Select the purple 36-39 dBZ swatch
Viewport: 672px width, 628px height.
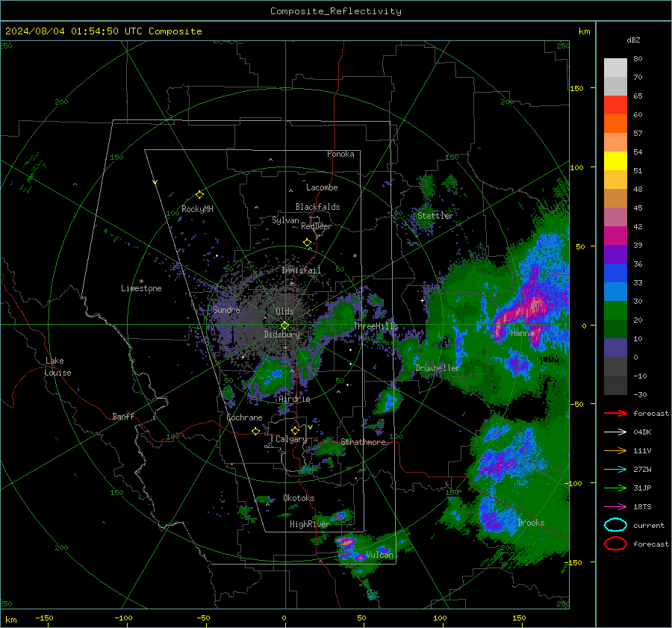(615, 255)
